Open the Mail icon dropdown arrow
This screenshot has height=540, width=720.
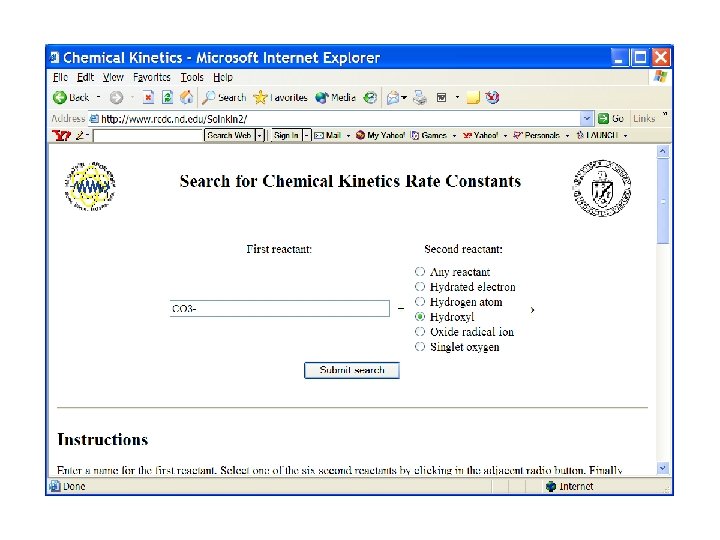pos(404,97)
